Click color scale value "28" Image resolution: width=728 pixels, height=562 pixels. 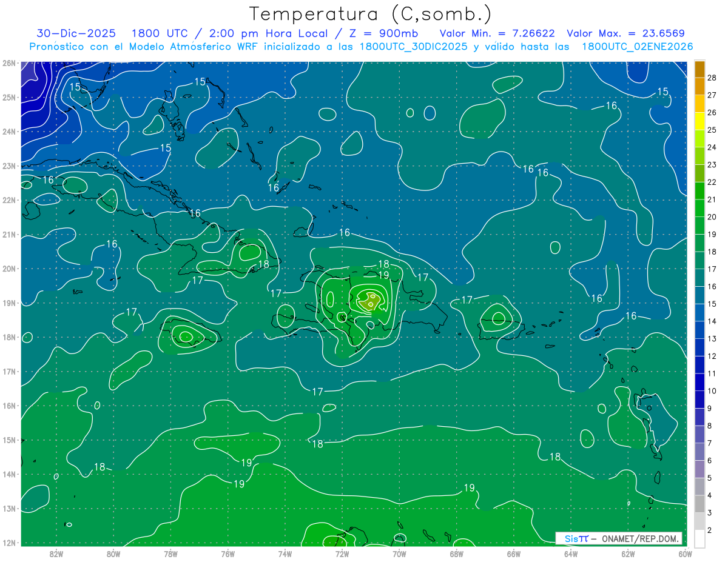[712, 78]
